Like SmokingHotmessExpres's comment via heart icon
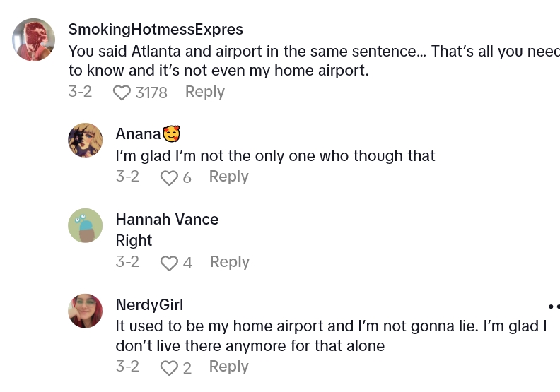 coord(122,93)
